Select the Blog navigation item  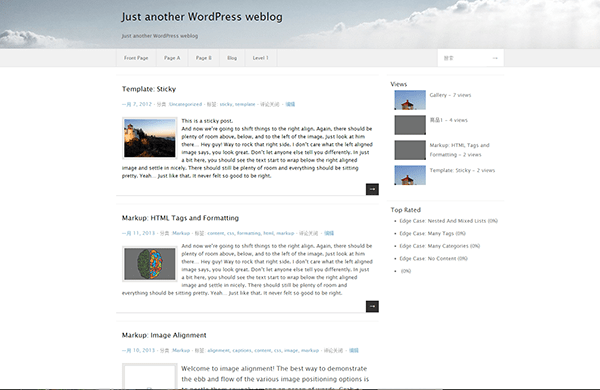232,58
